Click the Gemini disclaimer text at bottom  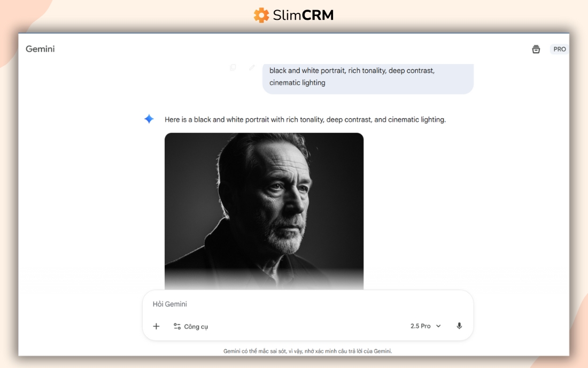tap(307, 351)
